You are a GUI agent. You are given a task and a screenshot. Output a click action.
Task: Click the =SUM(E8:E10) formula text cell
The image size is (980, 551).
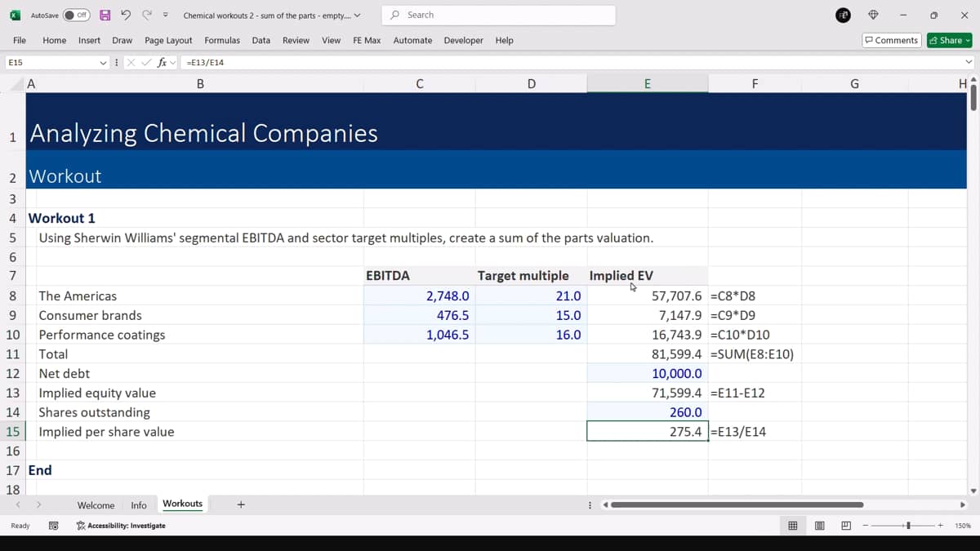click(x=753, y=354)
